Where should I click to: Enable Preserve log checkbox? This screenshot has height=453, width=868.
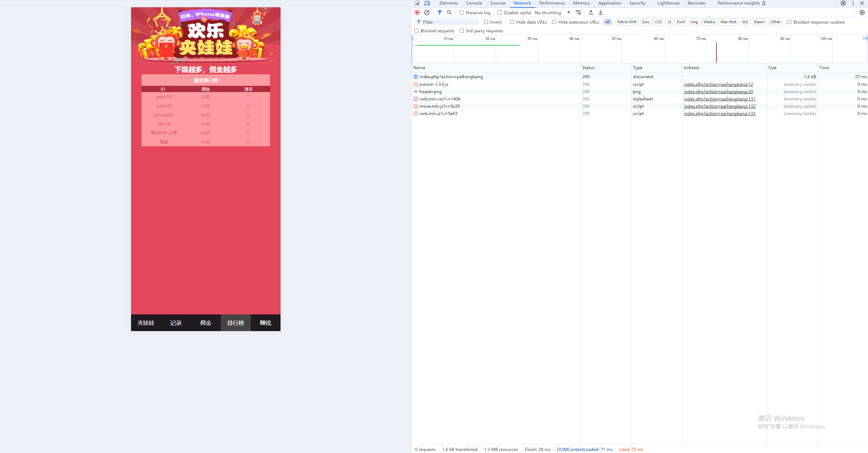462,13
